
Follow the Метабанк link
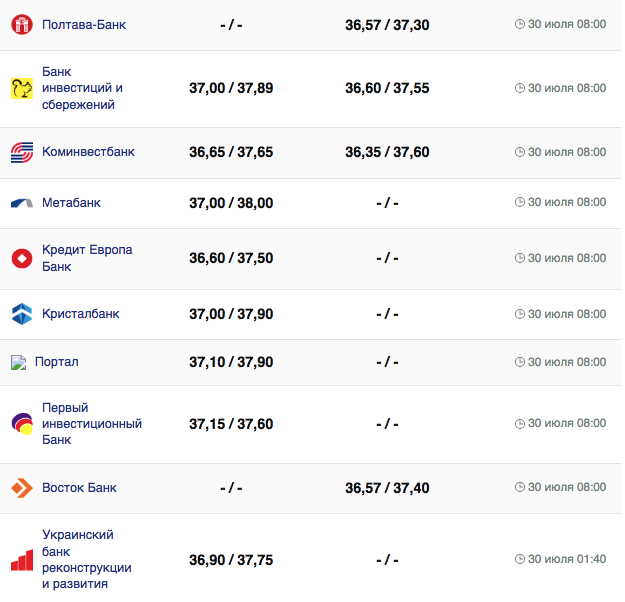(x=71, y=203)
